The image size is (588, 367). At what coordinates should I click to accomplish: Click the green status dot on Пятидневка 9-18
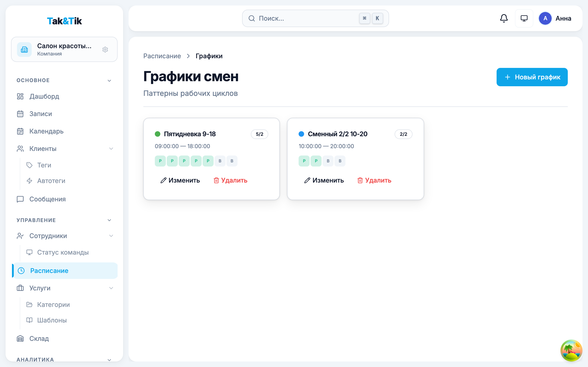(158, 134)
